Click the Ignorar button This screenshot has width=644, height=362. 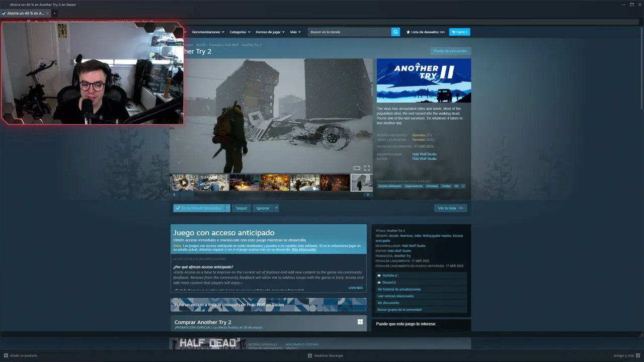pyautogui.click(x=263, y=208)
